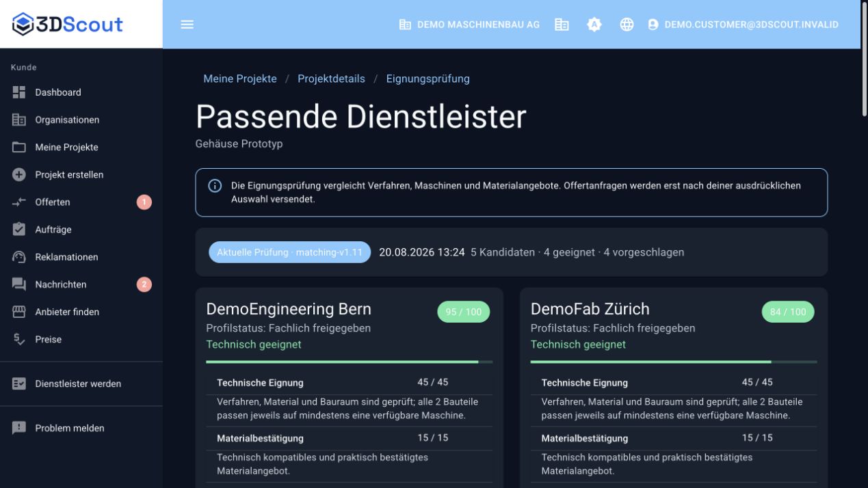
Task: Click the DEMO.CUSTOMER@3DSCOUT.INVALID account label
Action: pos(752,25)
